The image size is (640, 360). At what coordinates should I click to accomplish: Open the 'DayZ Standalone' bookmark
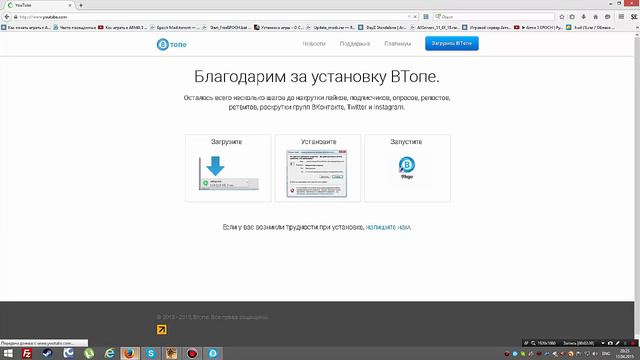click(x=383, y=27)
